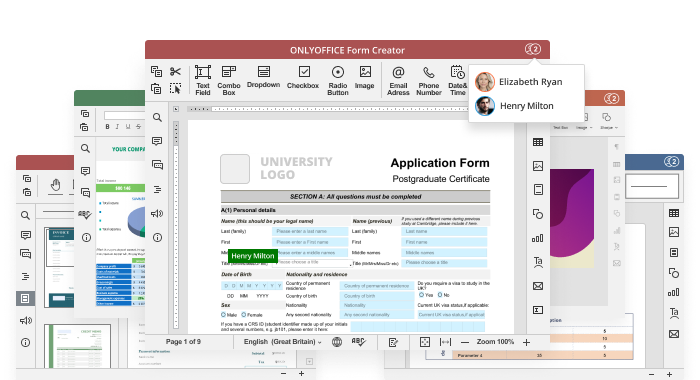
Task: Open spell check icon in status bar
Action: click(358, 342)
